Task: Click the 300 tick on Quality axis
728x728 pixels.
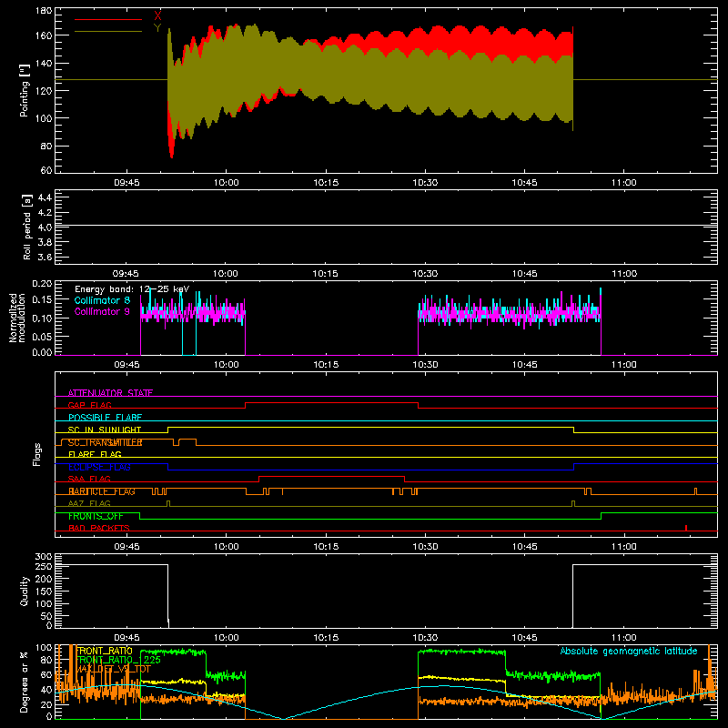Action: (x=44, y=557)
